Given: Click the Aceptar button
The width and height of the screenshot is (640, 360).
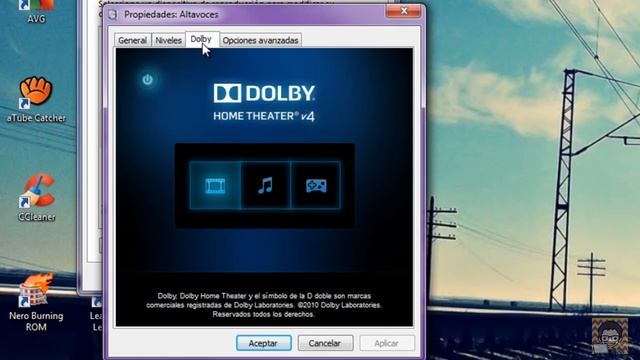Looking at the screenshot, I should (263, 343).
